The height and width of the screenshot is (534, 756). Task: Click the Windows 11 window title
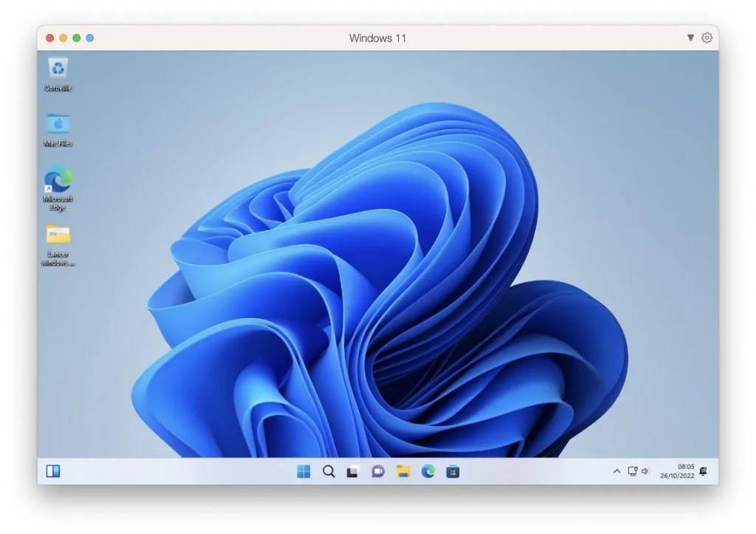click(377, 38)
